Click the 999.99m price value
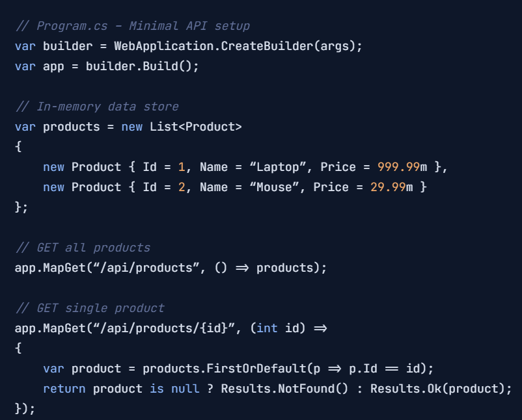 402,167
